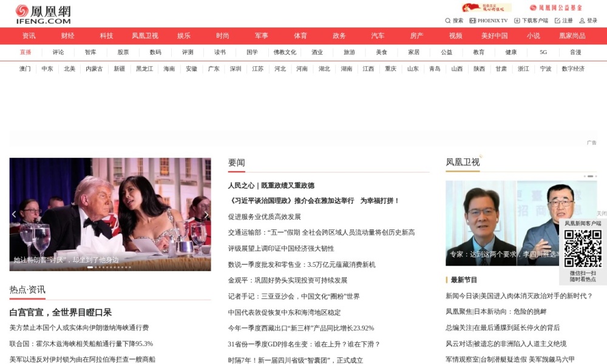Open the 下载客户端 download client icon

pyautogui.click(x=529, y=20)
